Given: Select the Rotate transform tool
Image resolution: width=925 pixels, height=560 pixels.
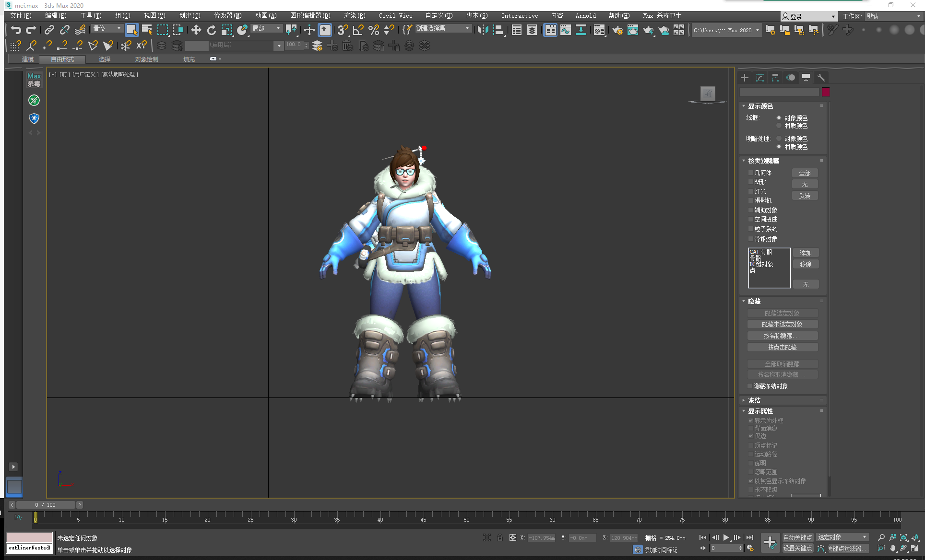Looking at the screenshot, I should (212, 30).
